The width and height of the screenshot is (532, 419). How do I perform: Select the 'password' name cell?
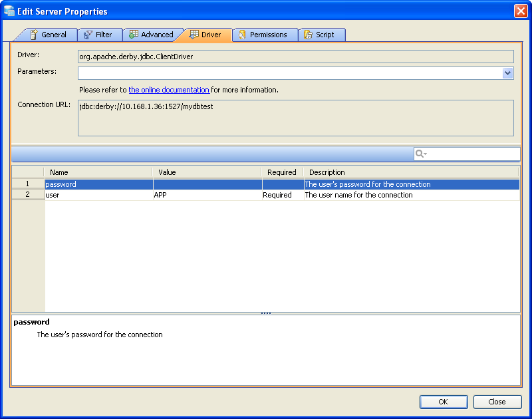pos(98,184)
